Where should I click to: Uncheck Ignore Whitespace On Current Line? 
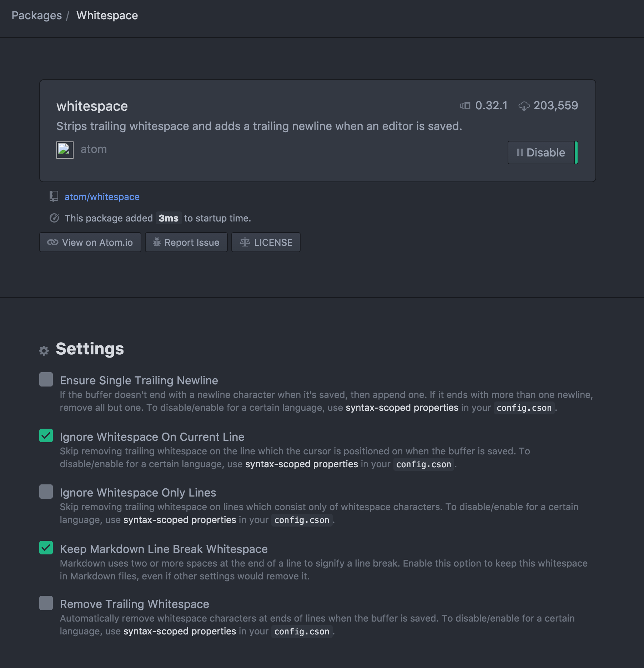coord(46,435)
